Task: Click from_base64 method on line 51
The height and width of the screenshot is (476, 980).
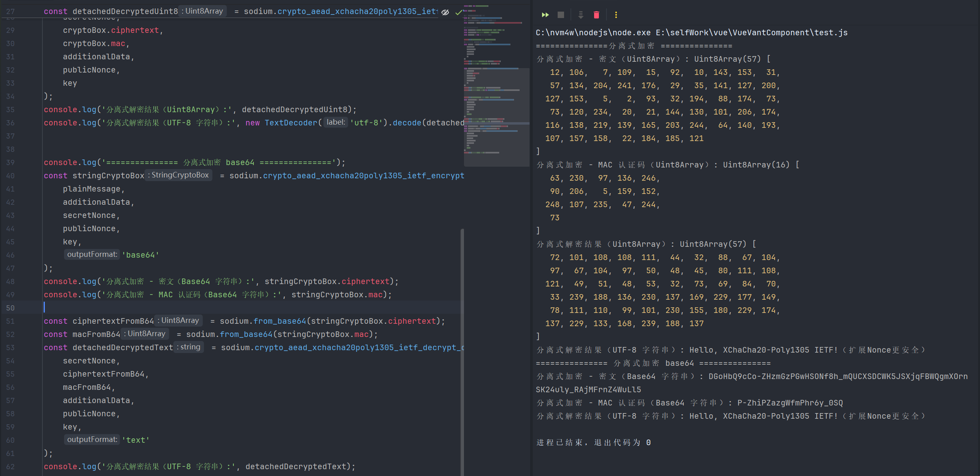Action: coord(279,321)
